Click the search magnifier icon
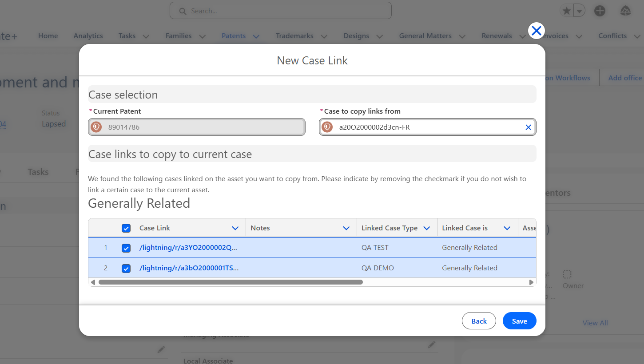644x364 pixels. click(x=182, y=11)
